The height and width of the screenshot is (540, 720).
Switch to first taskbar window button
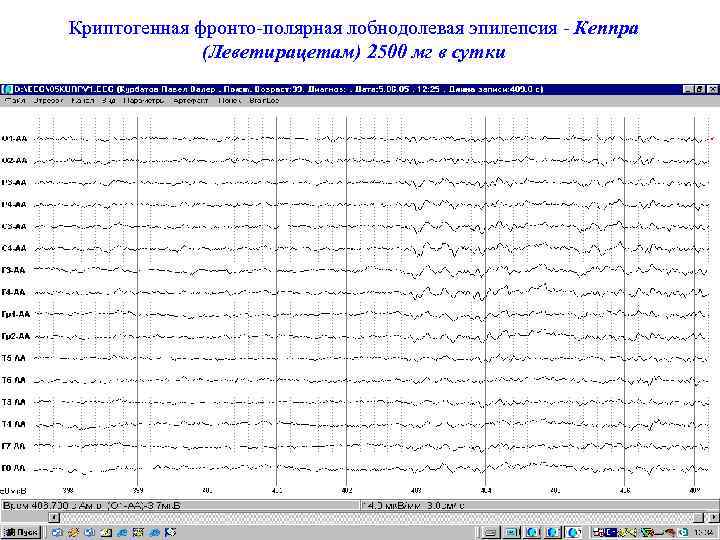coord(490,532)
